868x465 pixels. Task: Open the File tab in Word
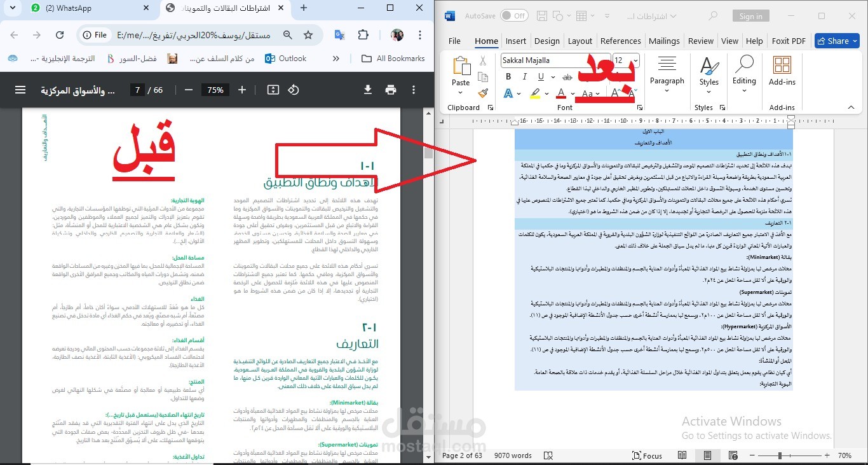(x=454, y=41)
